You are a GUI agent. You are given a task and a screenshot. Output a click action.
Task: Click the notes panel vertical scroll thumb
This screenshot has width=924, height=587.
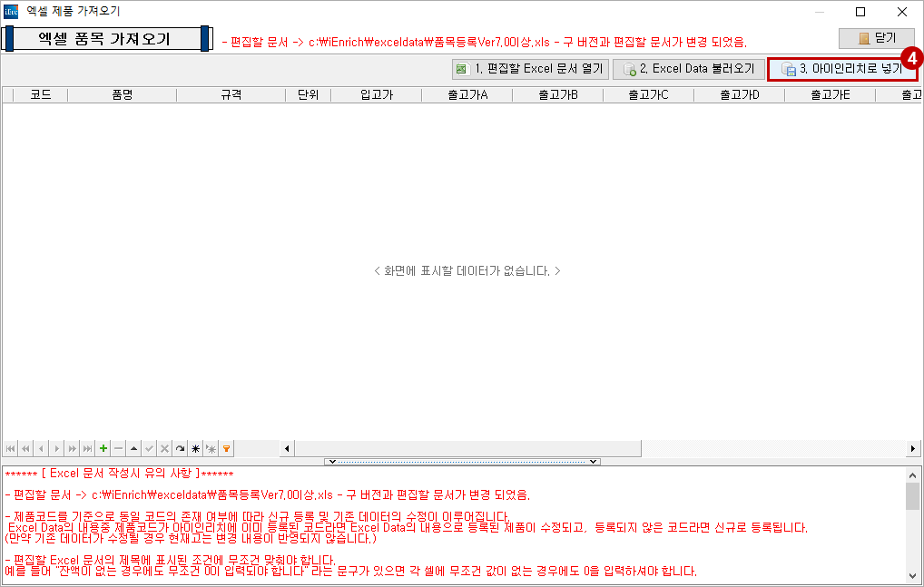(912, 496)
